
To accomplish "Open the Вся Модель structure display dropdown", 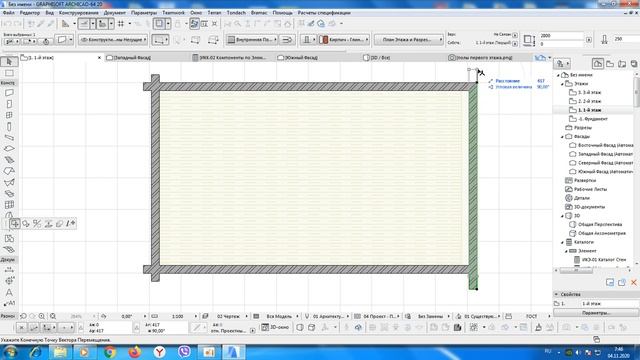I will pyautogui.click(x=279, y=316).
